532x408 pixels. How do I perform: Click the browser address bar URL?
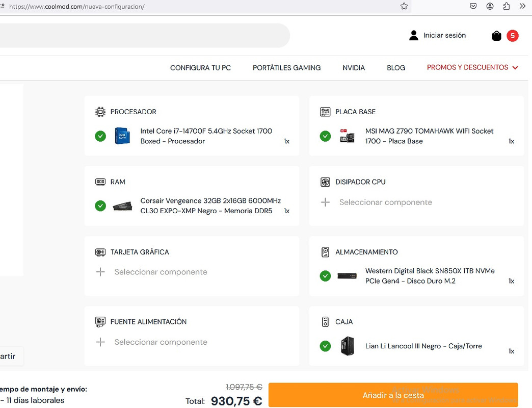(x=76, y=7)
